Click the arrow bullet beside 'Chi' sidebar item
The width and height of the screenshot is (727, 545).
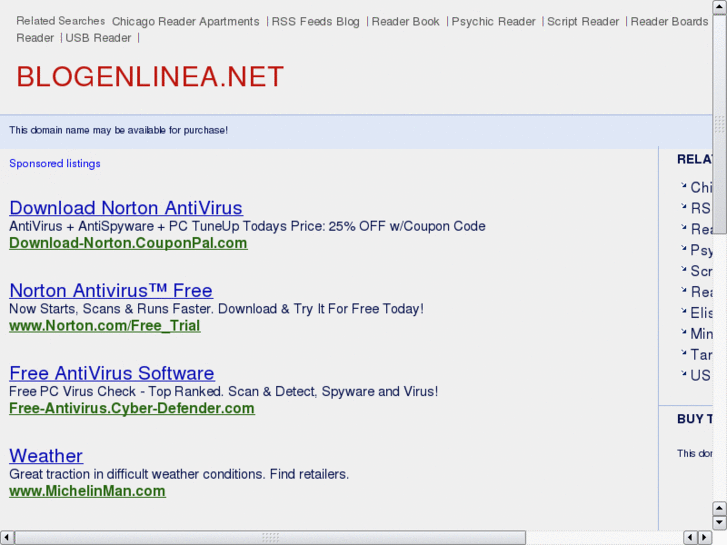pos(683,186)
